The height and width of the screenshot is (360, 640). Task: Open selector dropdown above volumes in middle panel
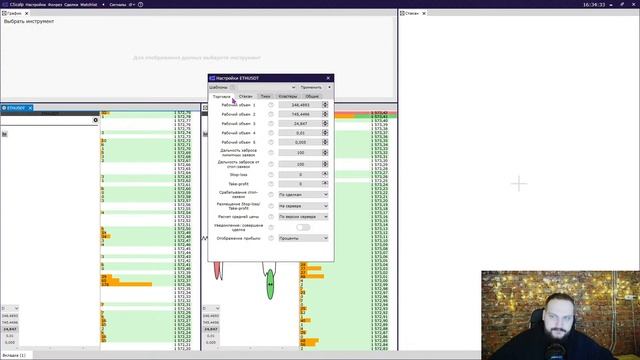(211, 308)
